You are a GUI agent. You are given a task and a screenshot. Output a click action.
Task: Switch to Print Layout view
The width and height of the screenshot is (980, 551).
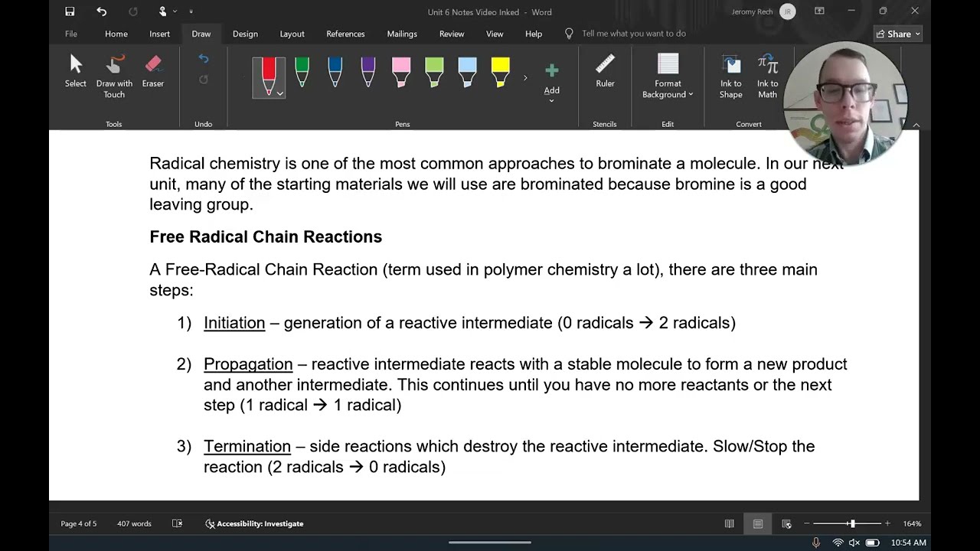pos(757,523)
